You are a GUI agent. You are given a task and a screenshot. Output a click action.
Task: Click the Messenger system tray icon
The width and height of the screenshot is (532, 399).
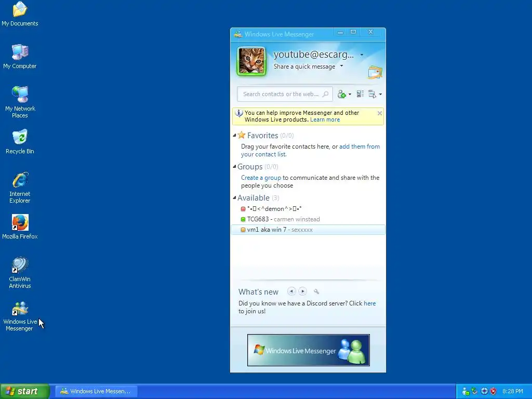tap(466, 392)
